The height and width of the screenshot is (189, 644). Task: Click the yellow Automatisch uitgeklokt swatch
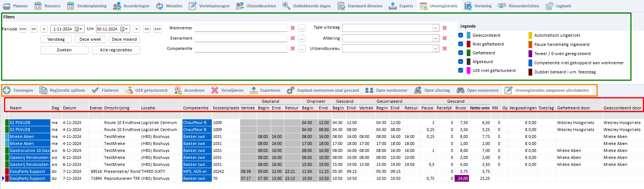tap(530, 35)
